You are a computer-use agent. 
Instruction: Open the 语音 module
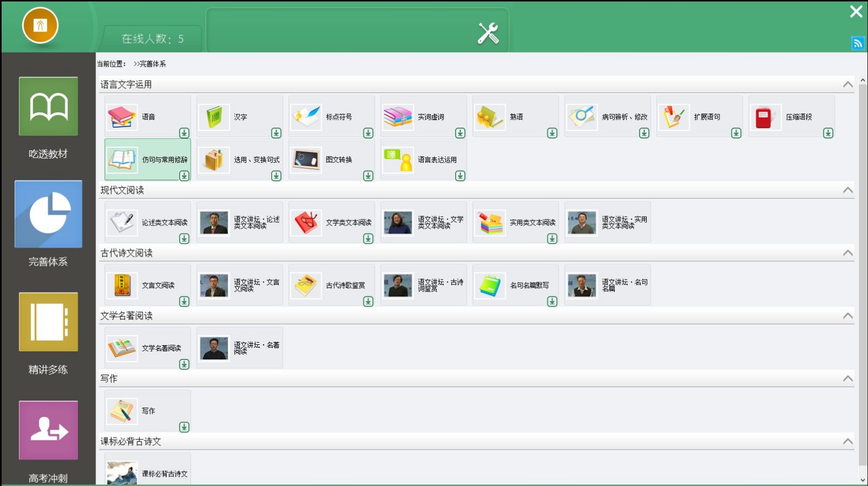[x=148, y=117]
